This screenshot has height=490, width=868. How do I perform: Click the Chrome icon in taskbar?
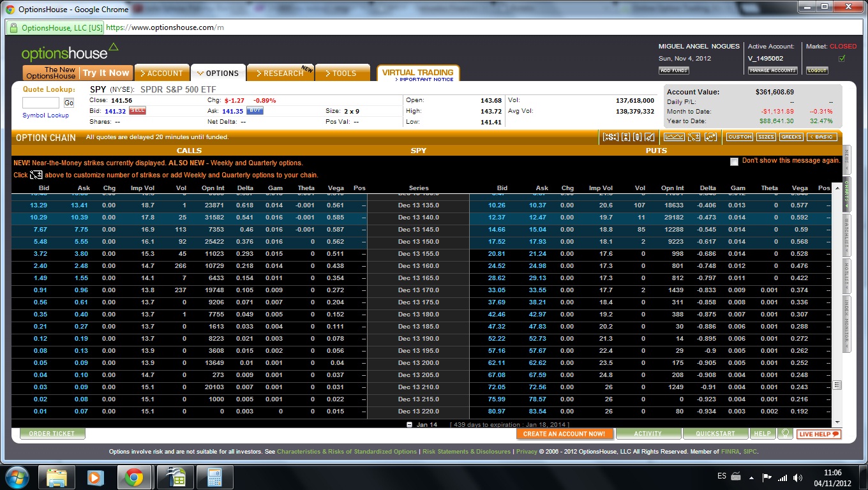point(133,477)
